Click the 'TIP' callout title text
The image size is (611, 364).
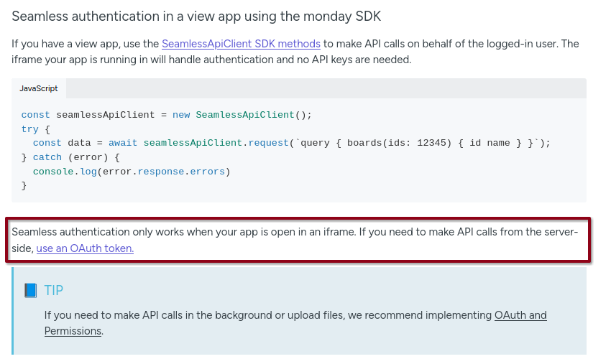coord(53,291)
